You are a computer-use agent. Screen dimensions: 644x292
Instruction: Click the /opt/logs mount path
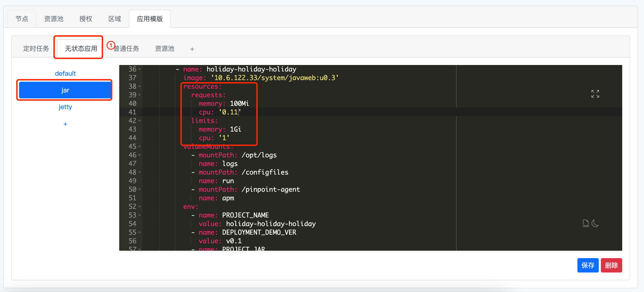coord(259,155)
